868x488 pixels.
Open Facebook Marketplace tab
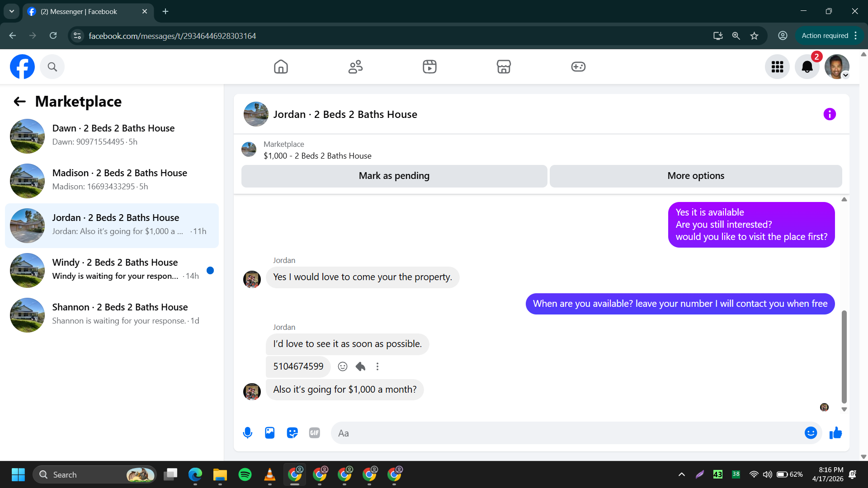point(504,67)
